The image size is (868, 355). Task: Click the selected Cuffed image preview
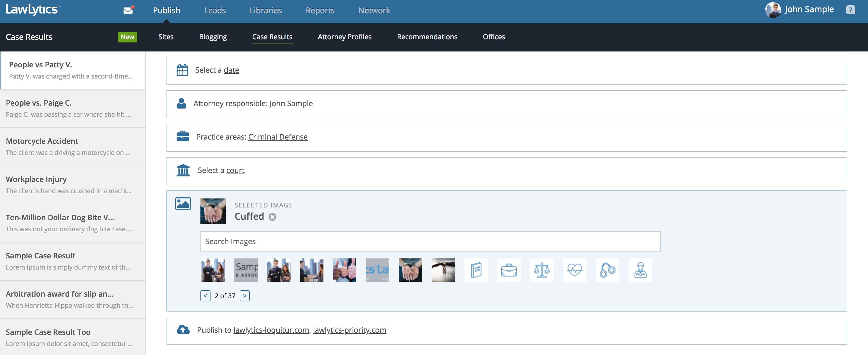(213, 211)
